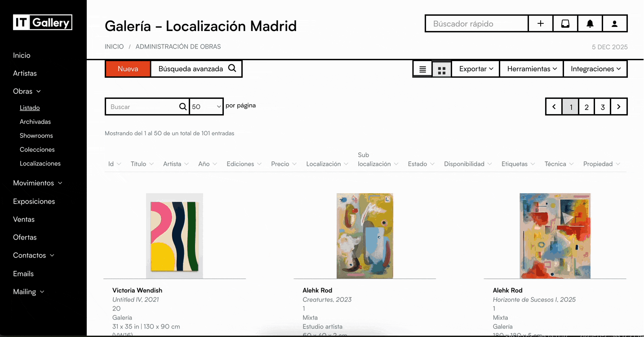
Task: Sort by Disponibilidad column
Action: click(x=468, y=164)
